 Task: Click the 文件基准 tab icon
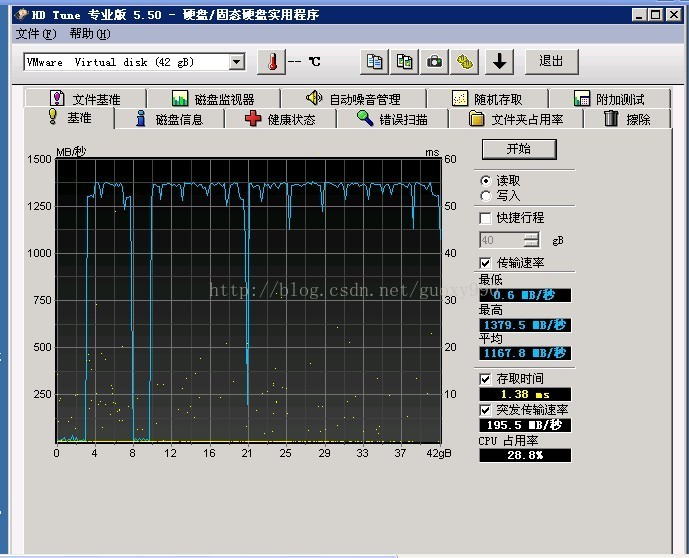click(57, 98)
